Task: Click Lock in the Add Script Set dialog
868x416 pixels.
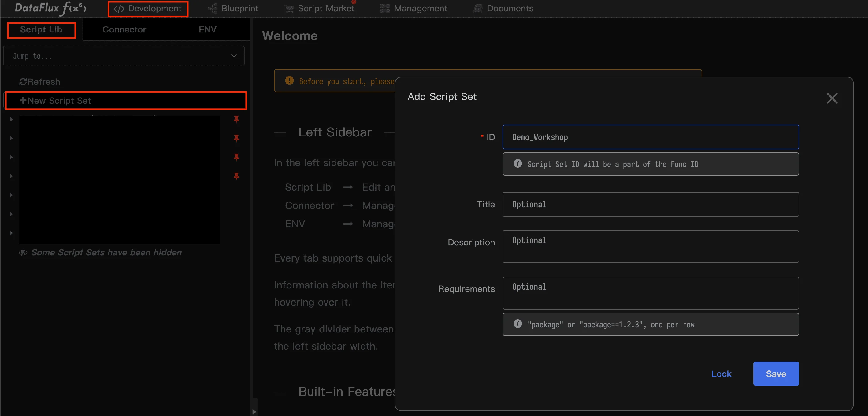Action: coord(721,373)
